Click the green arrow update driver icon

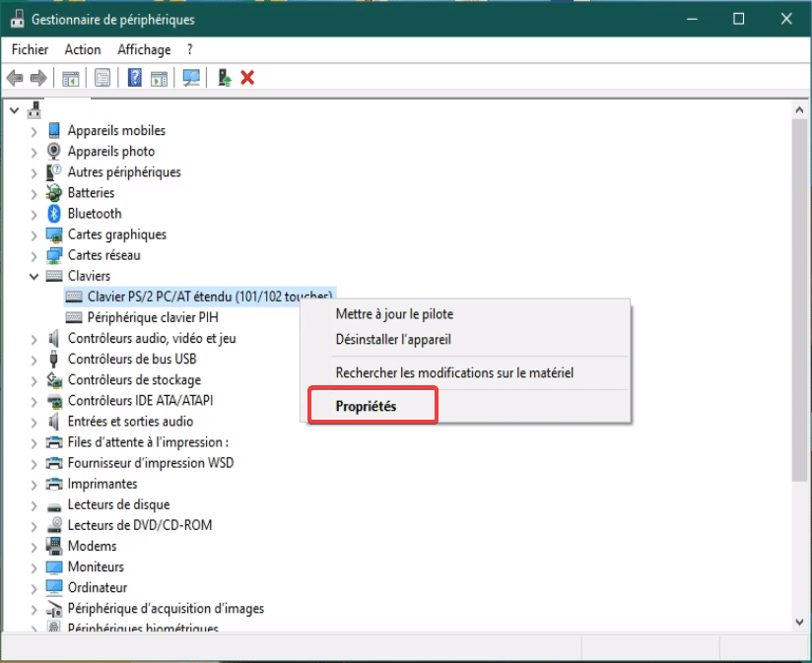pos(225,78)
